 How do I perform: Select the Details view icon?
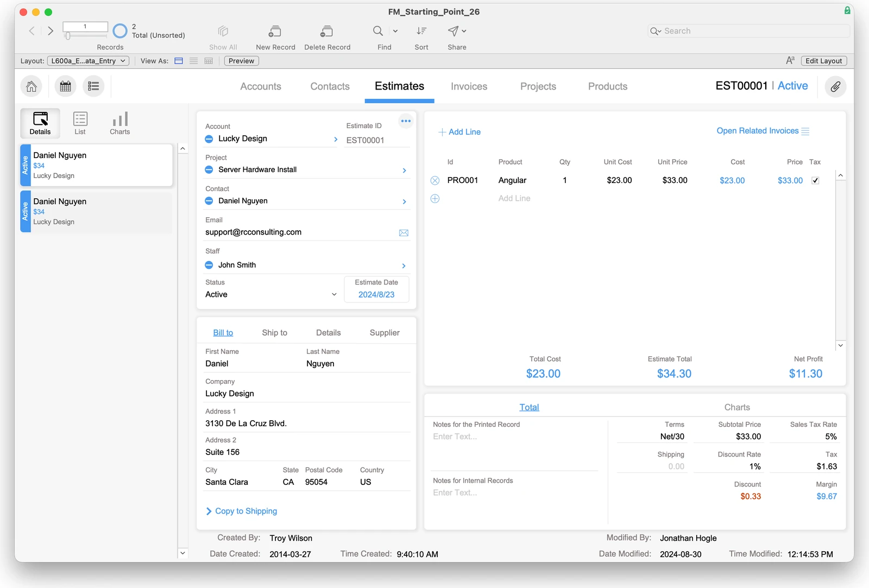tap(40, 123)
